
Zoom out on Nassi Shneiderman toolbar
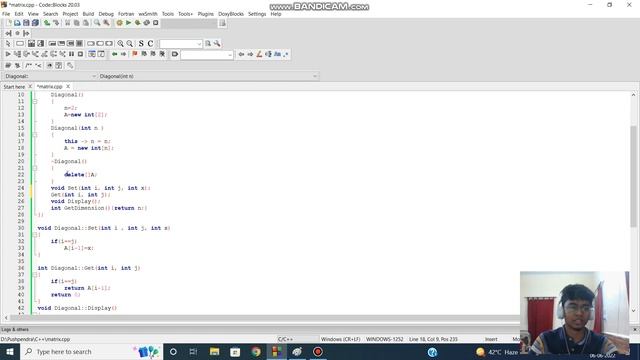click(x=129, y=43)
